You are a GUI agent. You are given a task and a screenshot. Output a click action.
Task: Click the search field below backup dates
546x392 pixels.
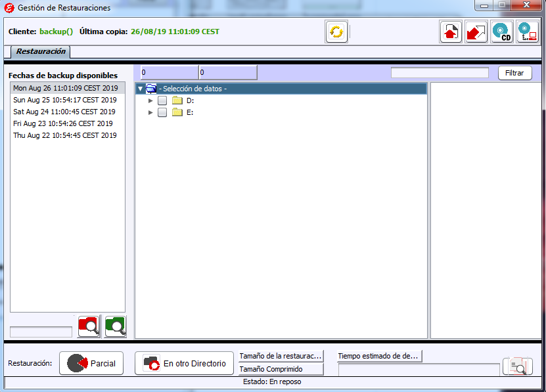click(41, 332)
